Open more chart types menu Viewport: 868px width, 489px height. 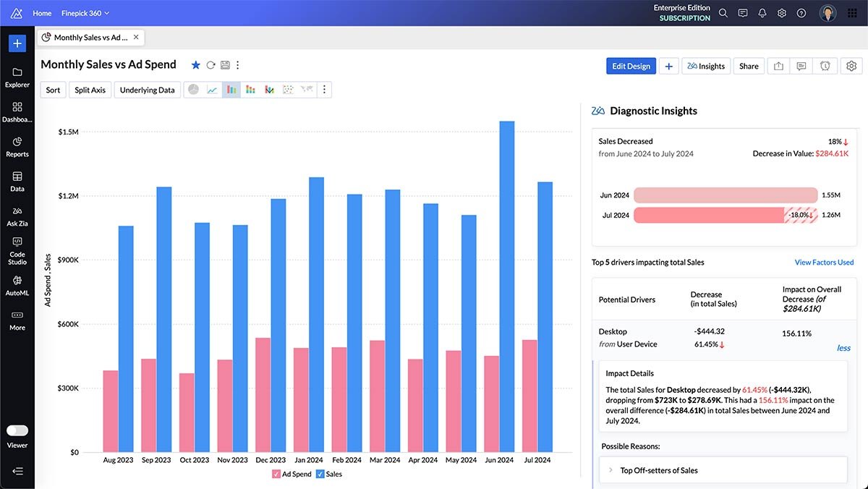(324, 90)
